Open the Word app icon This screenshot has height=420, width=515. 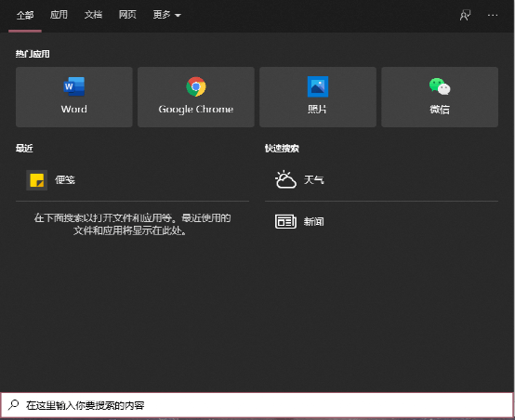pos(73,86)
